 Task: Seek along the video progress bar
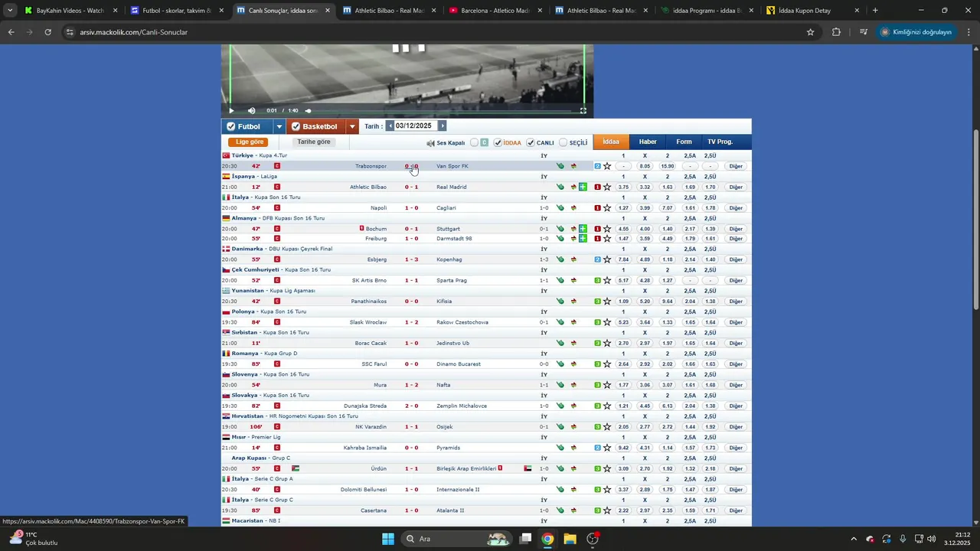click(440, 110)
